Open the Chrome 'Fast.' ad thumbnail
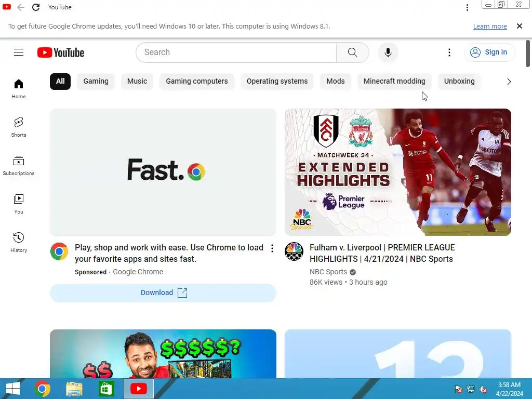This screenshot has width=532, height=399. point(163,172)
